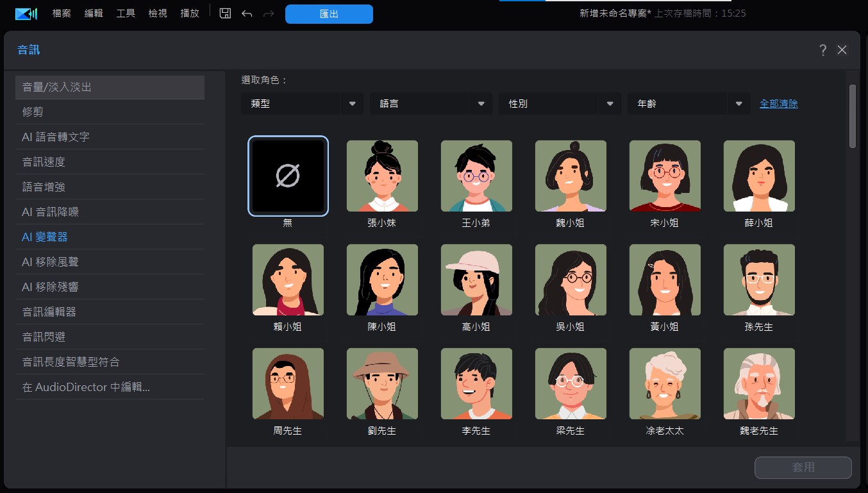Open the 播放 menu
Image resolution: width=868 pixels, height=493 pixels.
[x=189, y=13]
